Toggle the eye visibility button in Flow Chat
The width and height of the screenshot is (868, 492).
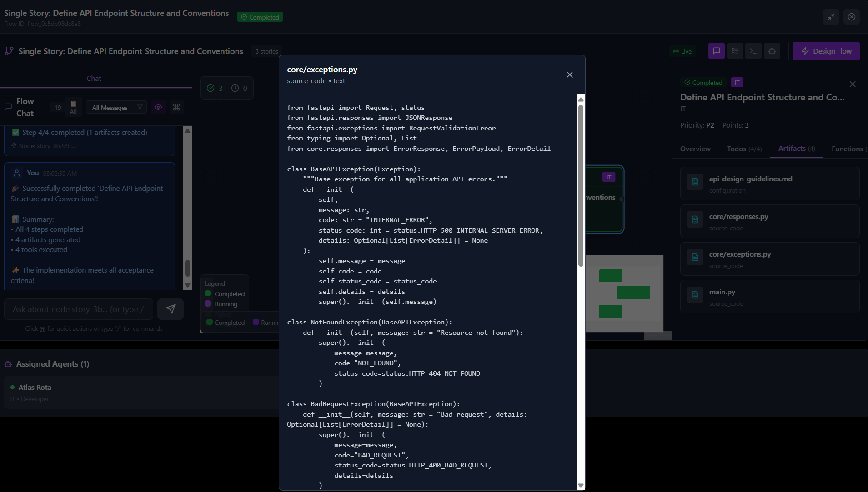158,107
